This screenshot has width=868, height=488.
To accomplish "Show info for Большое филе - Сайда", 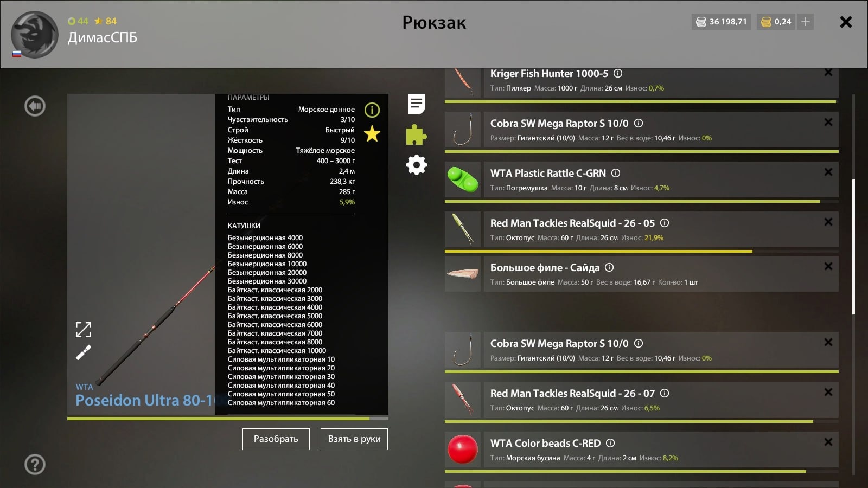I will (609, 267).
